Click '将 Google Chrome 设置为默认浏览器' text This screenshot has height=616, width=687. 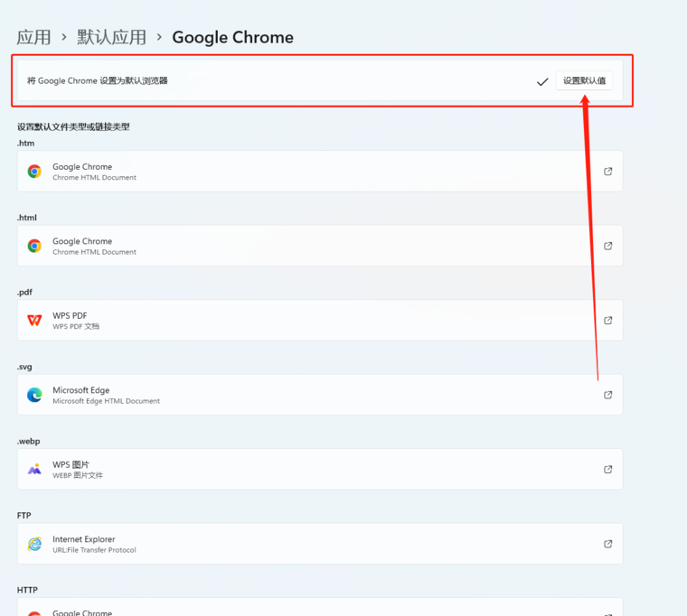pyautogui.click(x=98, y=80)
